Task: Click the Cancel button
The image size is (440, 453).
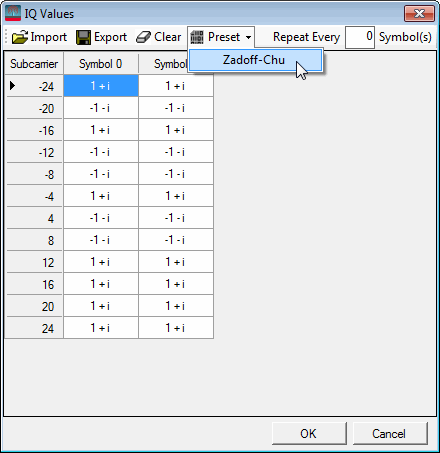Action: 390,433
